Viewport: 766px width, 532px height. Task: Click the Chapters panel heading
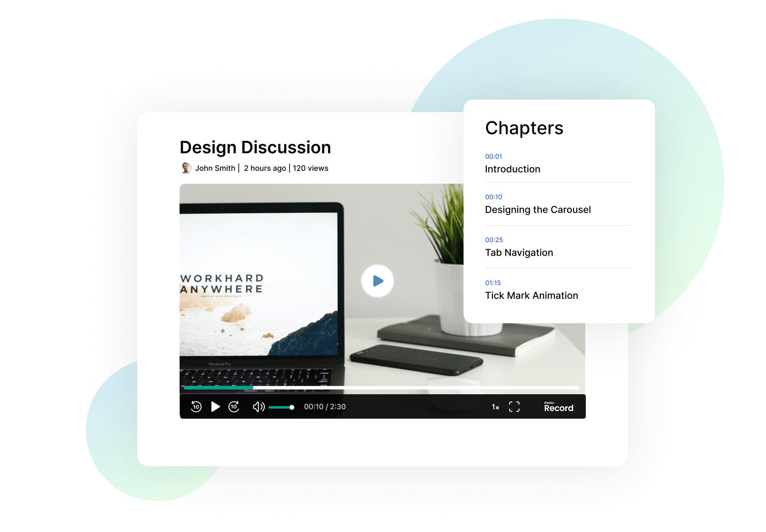(524, 127)
